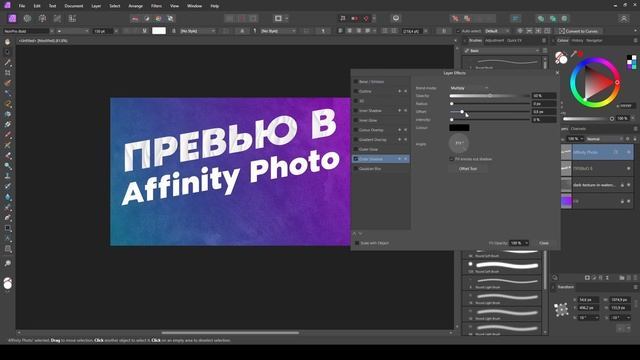
Task: Click the colour picker eyedropper in Colour panel
Action: coord(574,53)
